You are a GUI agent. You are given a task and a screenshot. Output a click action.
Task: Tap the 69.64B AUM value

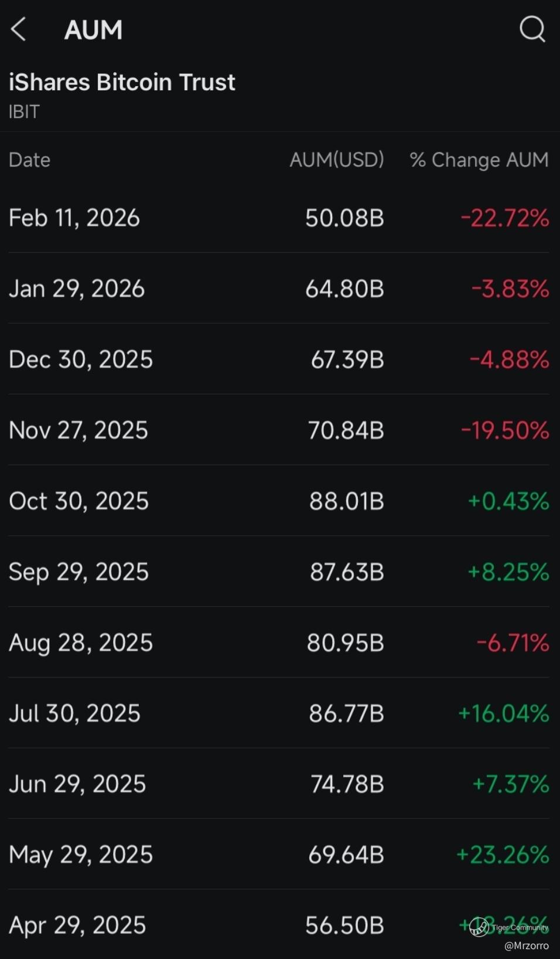(346, 855)
